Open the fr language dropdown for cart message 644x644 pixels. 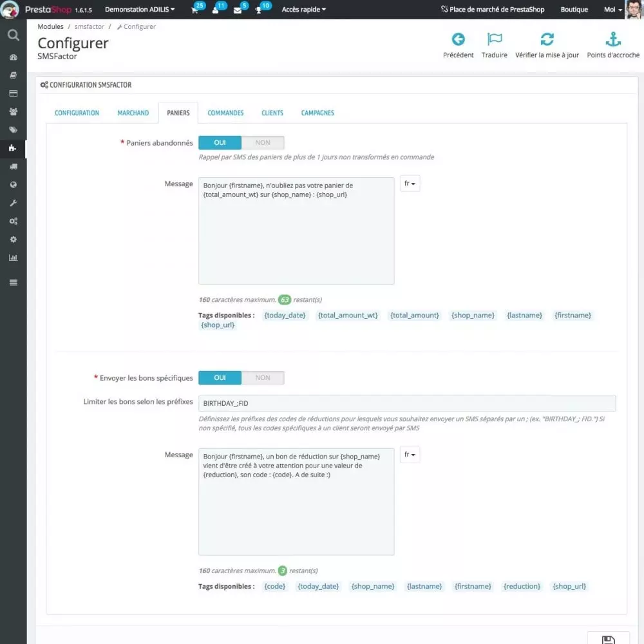tap(410, 184)
